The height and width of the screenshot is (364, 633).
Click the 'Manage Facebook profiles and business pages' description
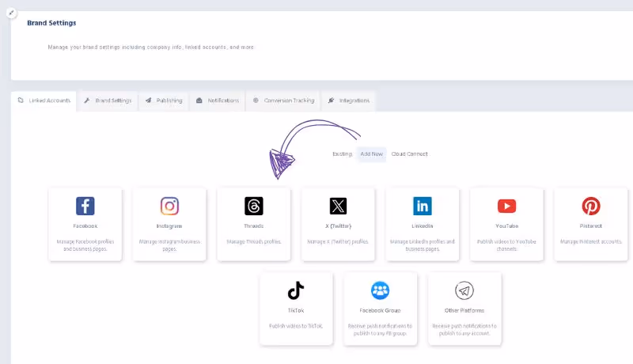(85, 245)
